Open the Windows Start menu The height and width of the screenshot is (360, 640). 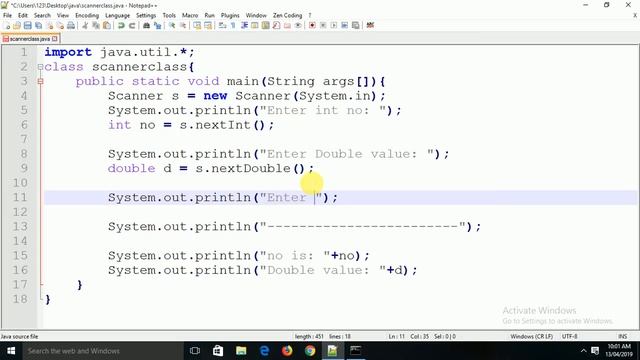(x=11, y=351)
